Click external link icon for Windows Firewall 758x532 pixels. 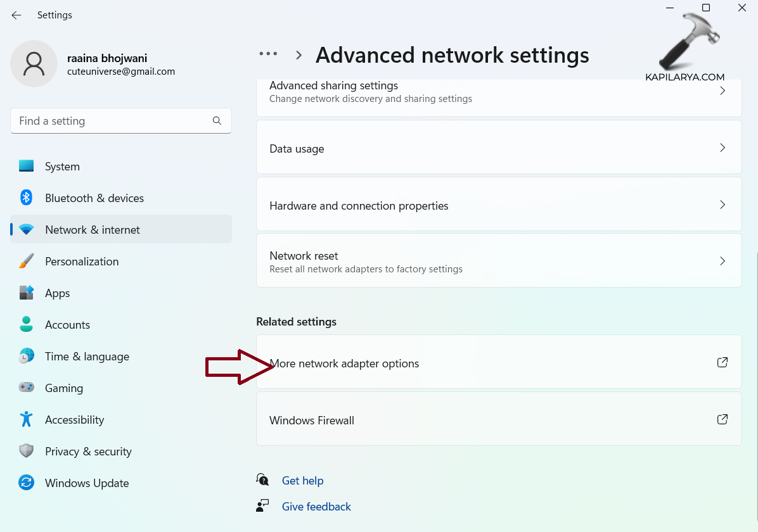[722, 419]
